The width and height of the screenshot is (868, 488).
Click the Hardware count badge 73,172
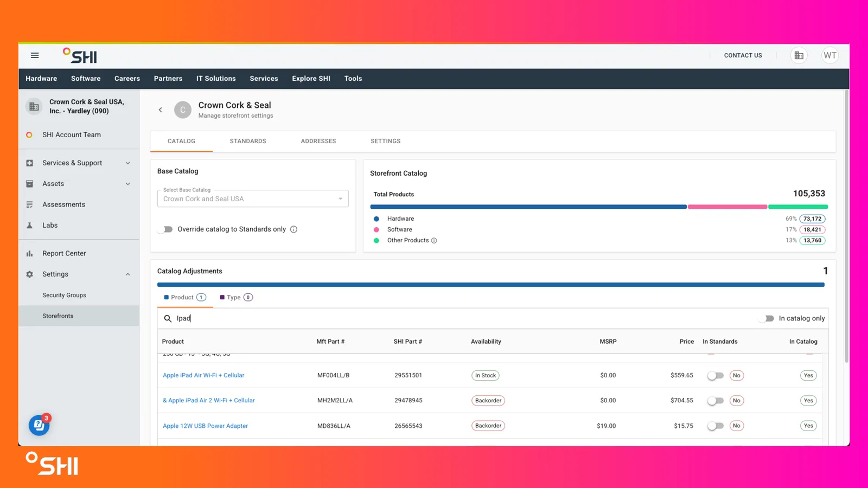click(x=812, y=219)
